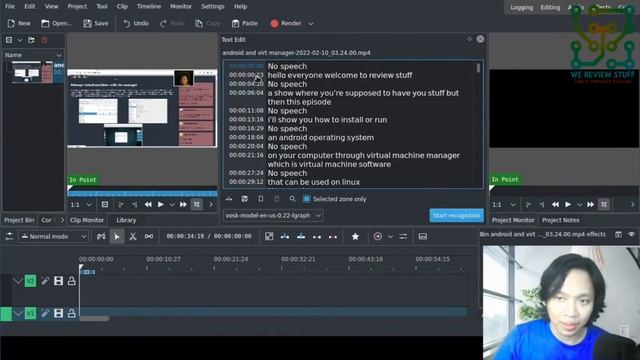The width and height of the screenshot is (640, 360).
Task: Open Clip Monitor play options arrow
Action: (172, 204)
